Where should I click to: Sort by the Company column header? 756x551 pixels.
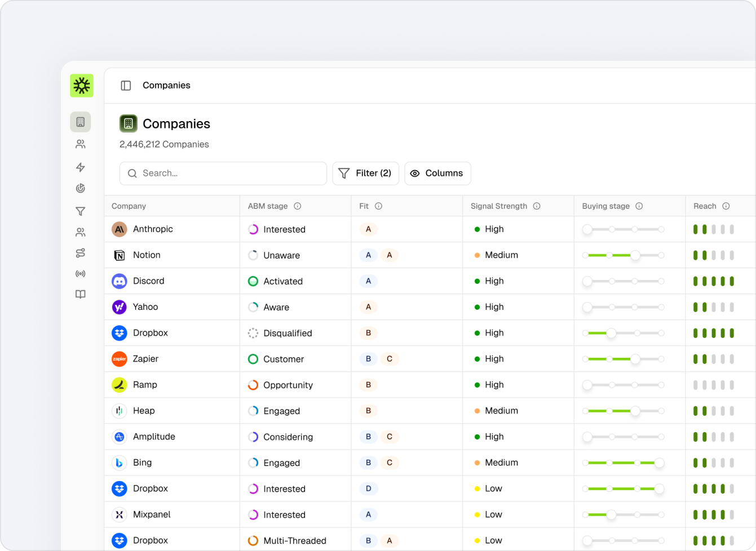click(129, 206)
